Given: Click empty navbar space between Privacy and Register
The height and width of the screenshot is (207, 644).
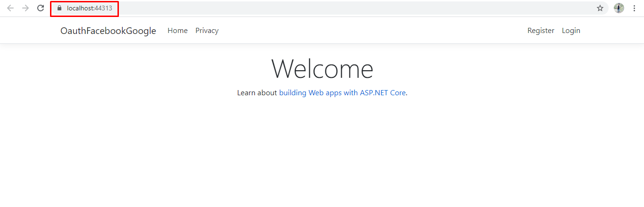Looking at the screenshot, I should pos(373,31).
